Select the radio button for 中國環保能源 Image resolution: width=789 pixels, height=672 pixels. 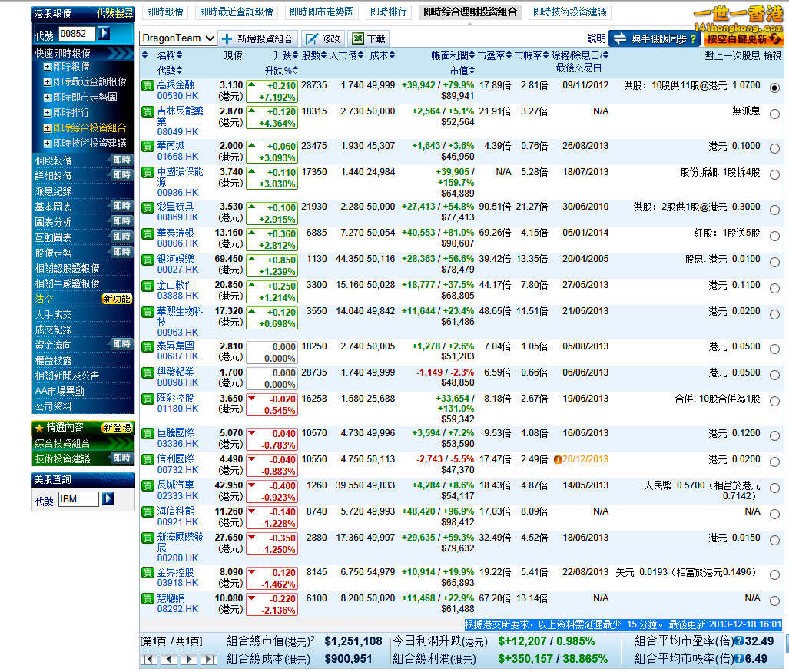coord(774,175)
